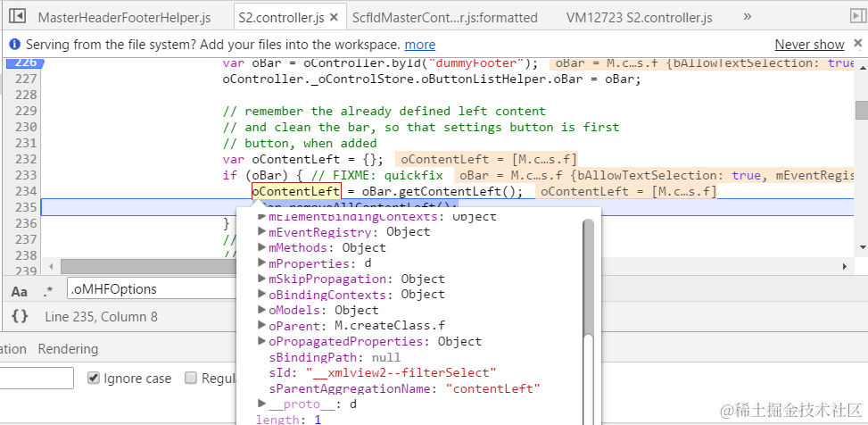
Task: Click the horizontal scrollbar right arrow
Action: 845,267
